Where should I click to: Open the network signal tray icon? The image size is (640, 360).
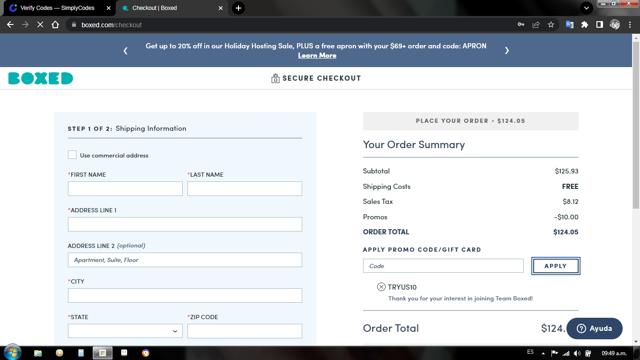tap(566, 353)
